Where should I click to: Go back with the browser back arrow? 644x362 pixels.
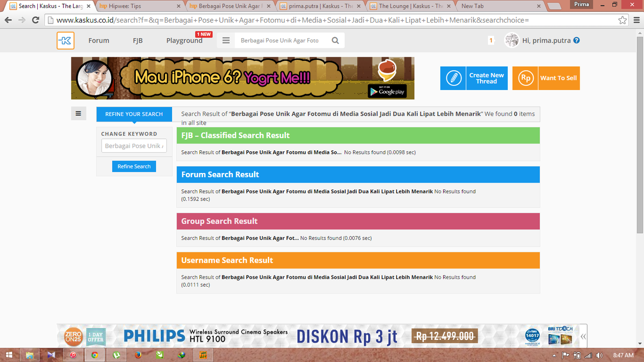[8, 20]
